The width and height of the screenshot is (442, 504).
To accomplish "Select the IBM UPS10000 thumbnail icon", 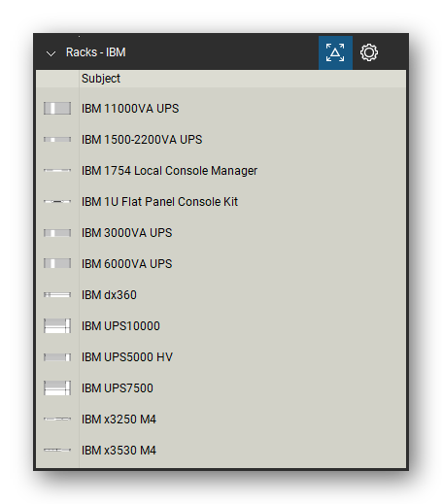I will (x=57, y=326).
